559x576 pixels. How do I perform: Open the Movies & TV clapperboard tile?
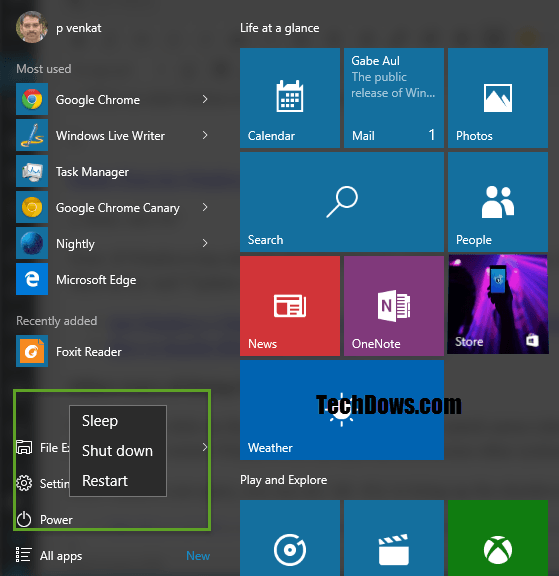pos(394,538)
